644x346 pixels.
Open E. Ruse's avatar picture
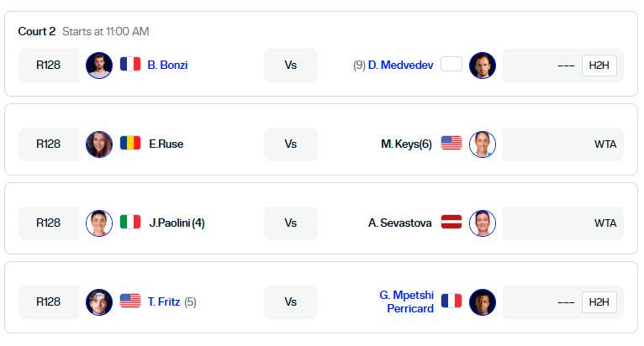(99, 144)
